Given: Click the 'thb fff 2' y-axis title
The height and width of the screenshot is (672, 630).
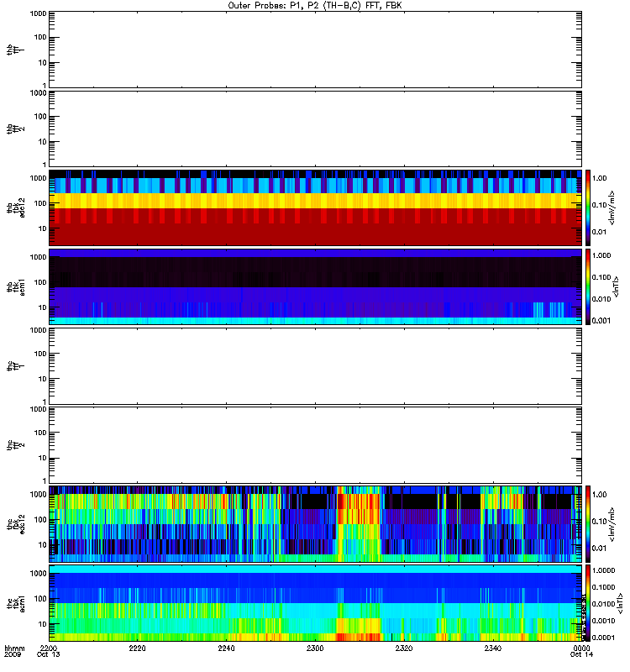Looking at the screenshot, I should (x=15, y=129).
